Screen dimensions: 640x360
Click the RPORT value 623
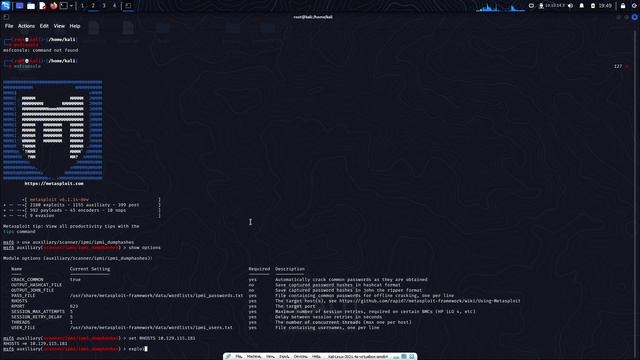click(x=74, y=306)
